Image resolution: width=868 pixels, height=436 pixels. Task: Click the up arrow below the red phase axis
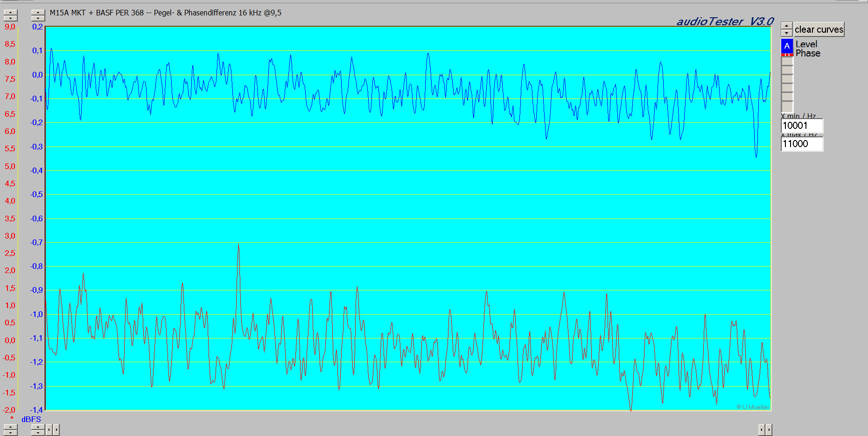(10, 427)
